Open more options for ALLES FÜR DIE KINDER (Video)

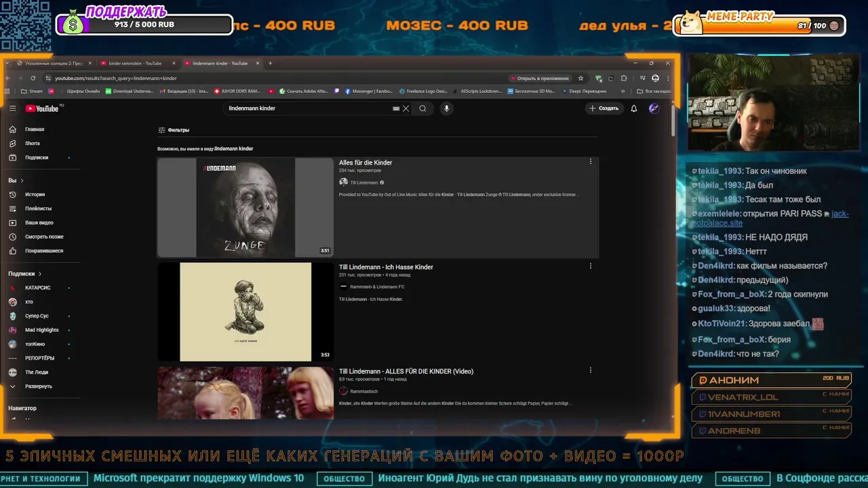(591, 370)
